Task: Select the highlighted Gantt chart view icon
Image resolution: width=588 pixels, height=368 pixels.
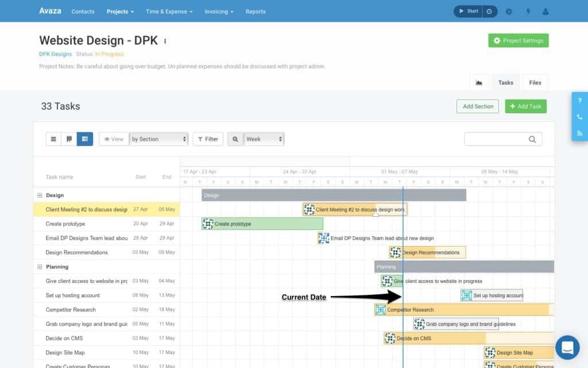Action: pos(84,139)
